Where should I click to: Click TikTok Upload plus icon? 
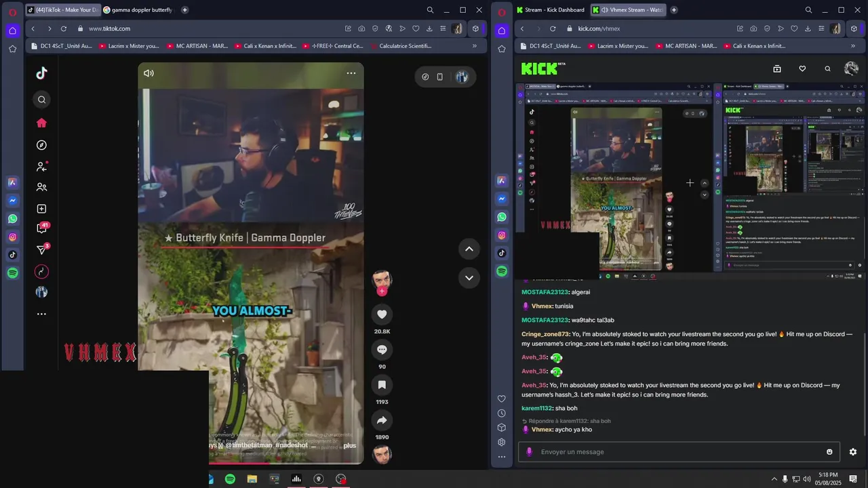tap(41, 209)
